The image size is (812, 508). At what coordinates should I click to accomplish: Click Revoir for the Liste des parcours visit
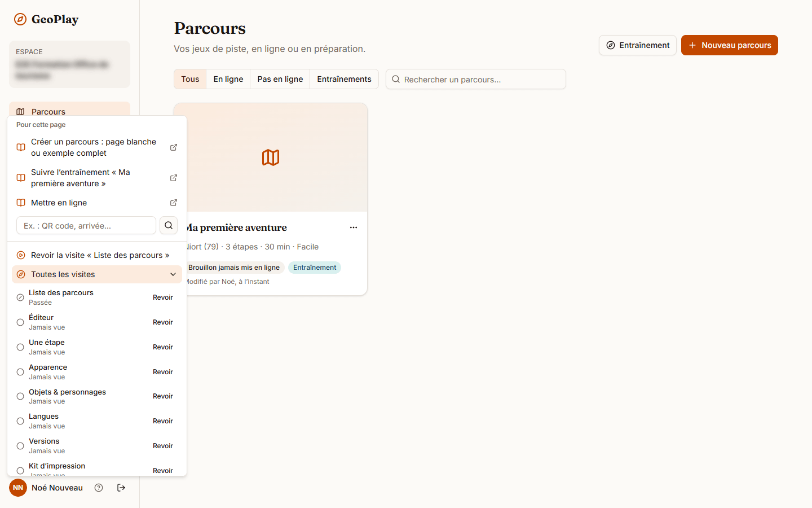tap(163, 297)
